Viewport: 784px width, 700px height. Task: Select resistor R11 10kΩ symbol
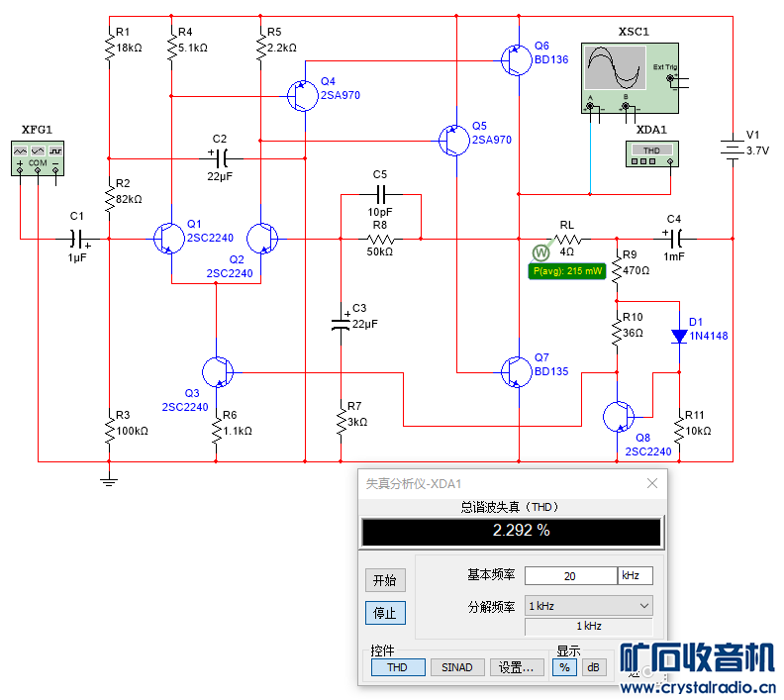tap(679, 430)
